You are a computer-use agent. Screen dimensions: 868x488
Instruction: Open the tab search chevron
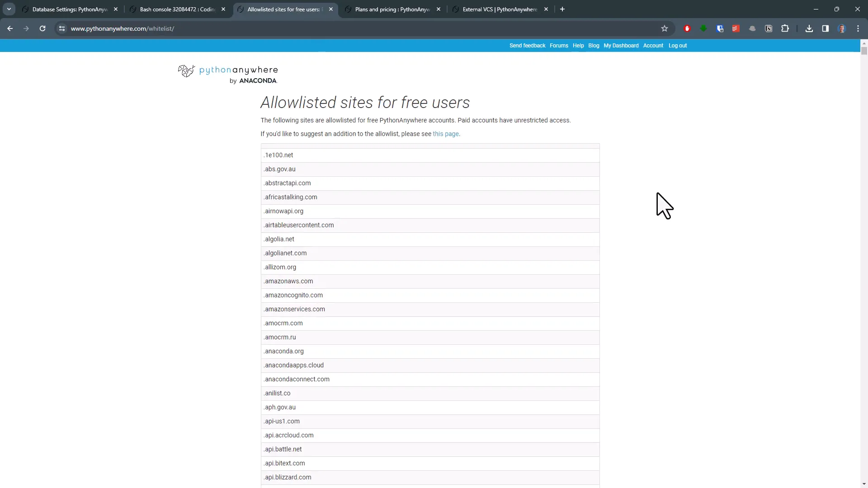(9, 9)
